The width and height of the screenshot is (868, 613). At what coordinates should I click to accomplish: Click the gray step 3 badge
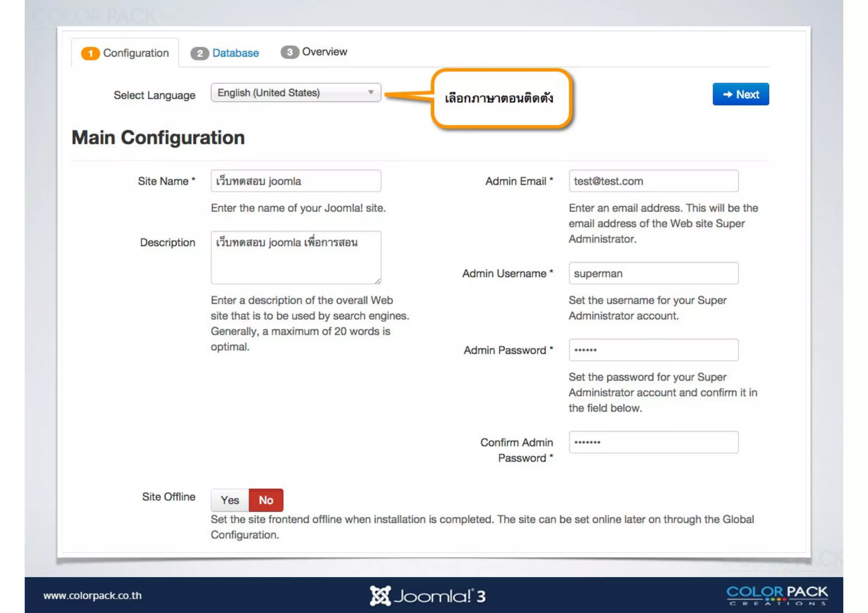(289, 52)
